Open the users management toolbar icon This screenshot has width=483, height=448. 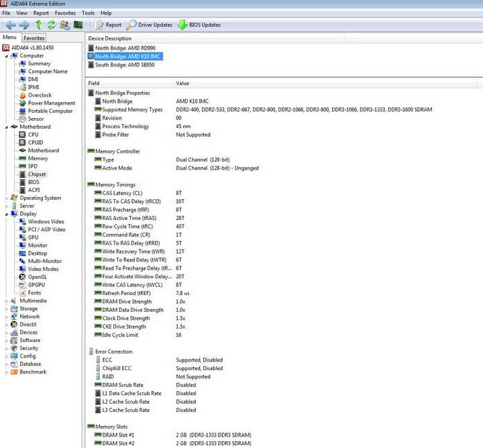click(64, 25)
